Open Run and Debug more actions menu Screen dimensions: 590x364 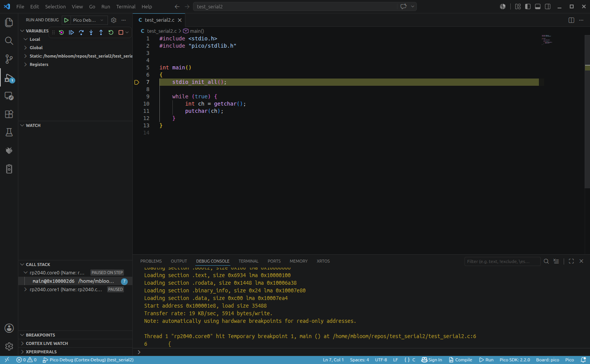pos(124,20)
